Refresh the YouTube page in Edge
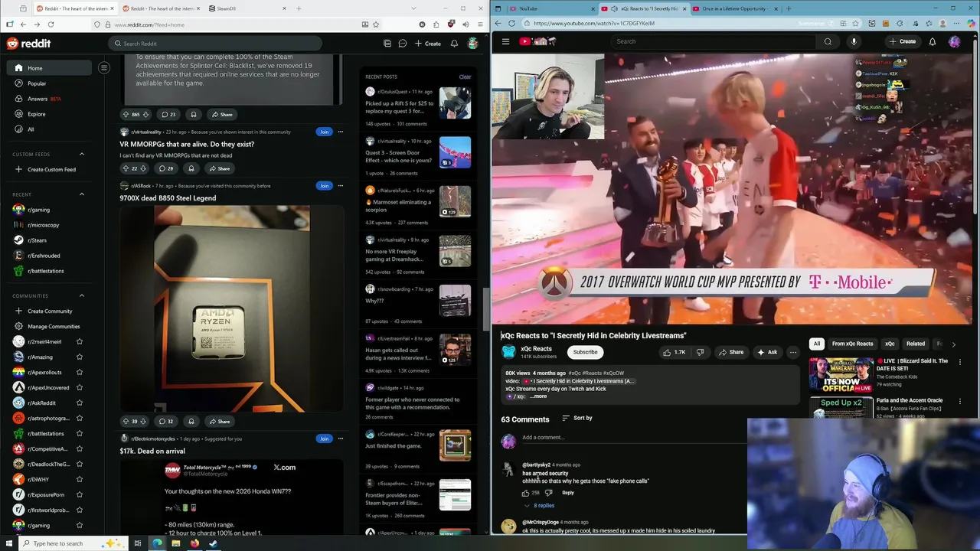This screenshot has width=980, height=551. click(x=511, y=23)
